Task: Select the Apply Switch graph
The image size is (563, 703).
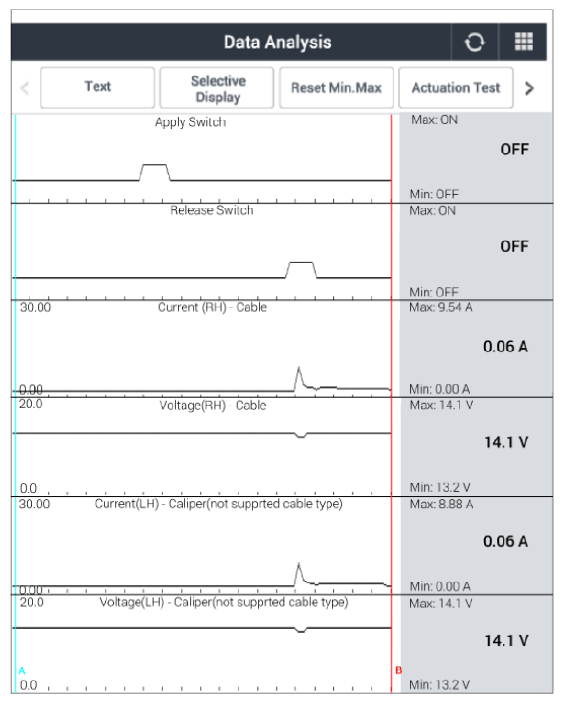Action: coord(203,158)
